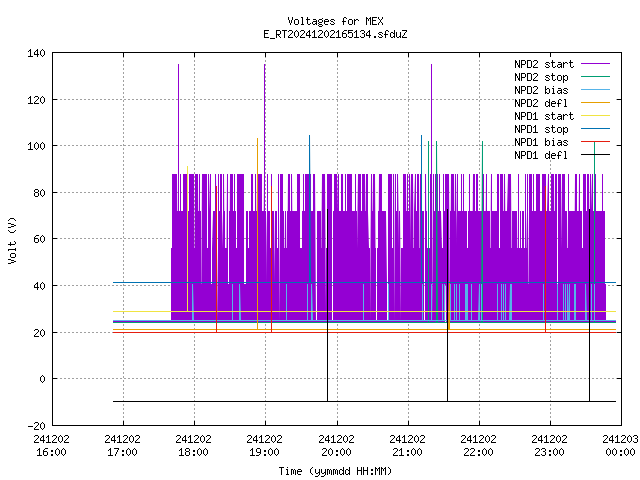Click the 16:00 x-axis tick label
Viewport: 640px width, 480px height.
click(x=51, y=452)
